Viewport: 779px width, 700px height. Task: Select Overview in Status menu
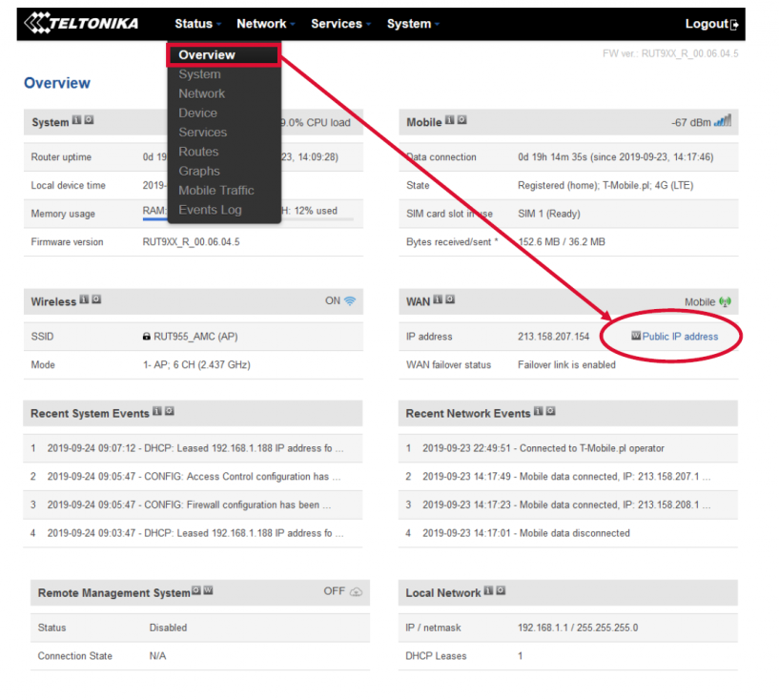coord(223,54)
